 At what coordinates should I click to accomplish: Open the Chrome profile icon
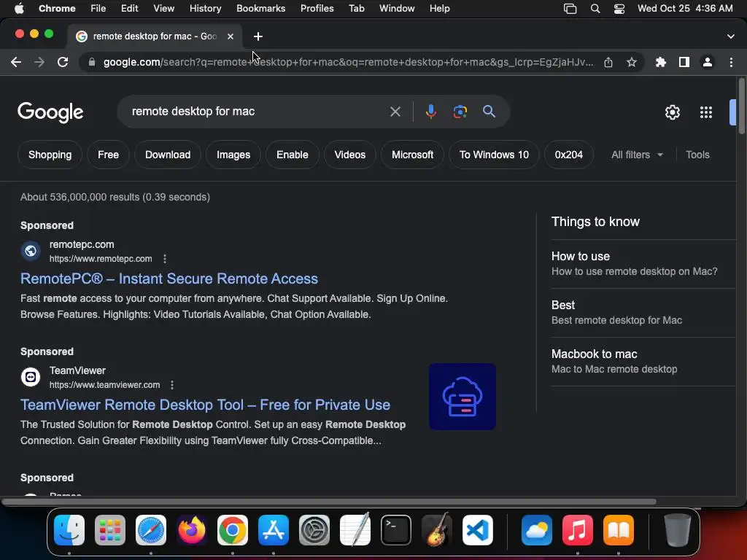tap(708, 62)
